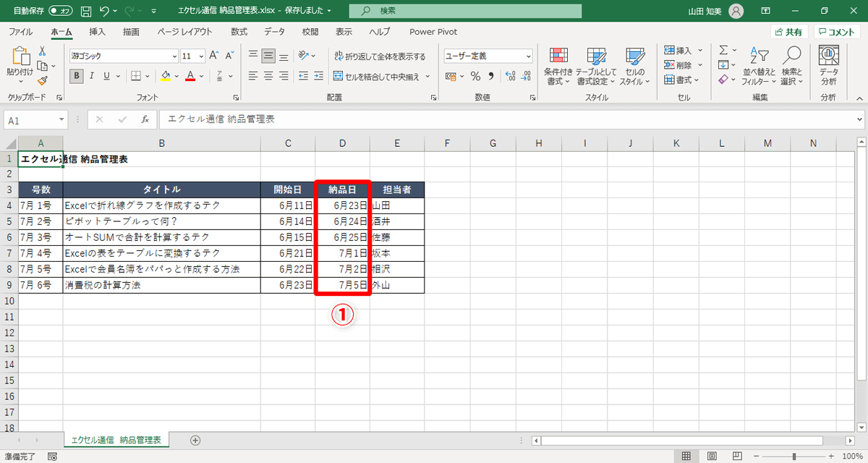This screenshot has width=868, height=463.
Task: Click the 検索 search box in title bar
Action: pos(465,11)
